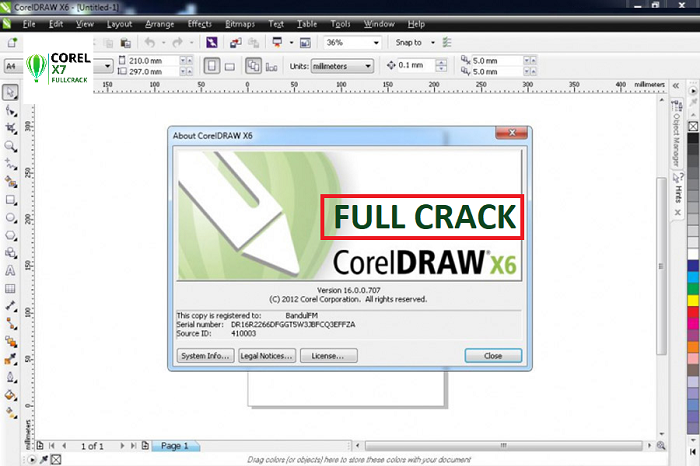Open the A4 page size dropdown
Image resolution: width=700 pixels, height=466 pixels.
(x=108, y=66)
